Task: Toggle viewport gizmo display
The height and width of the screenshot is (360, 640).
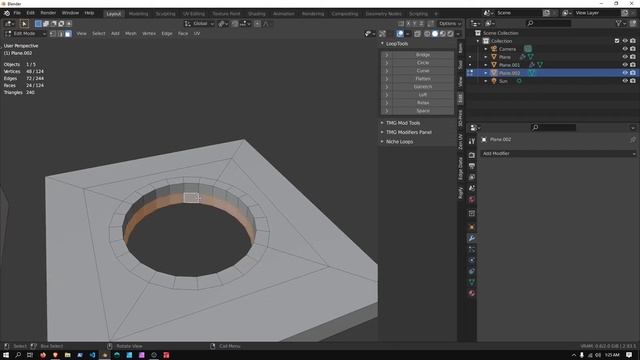Action: click(382, 34)
